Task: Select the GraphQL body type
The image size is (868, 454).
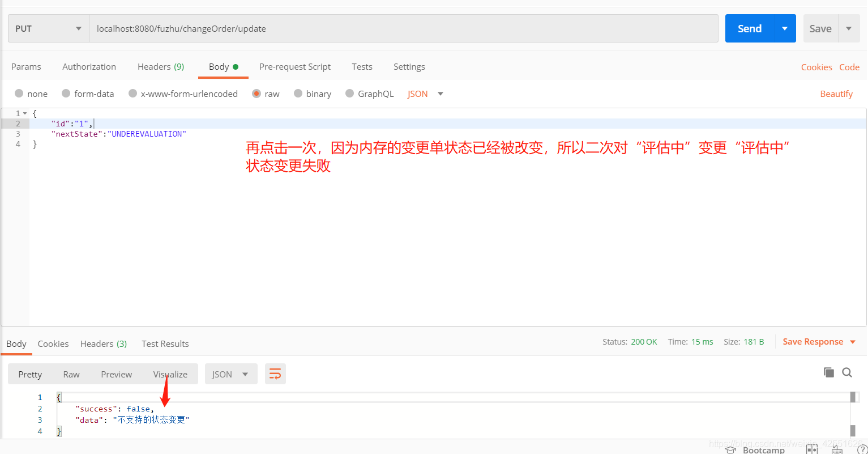Action: pyautogui.click(x=369, y=94)
